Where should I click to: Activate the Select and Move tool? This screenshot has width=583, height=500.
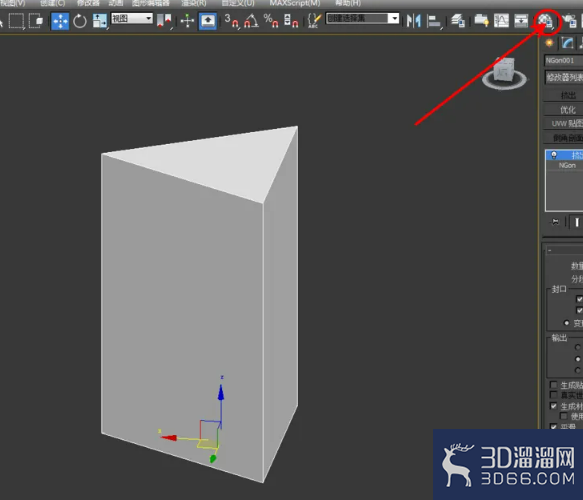pos(60,21)
